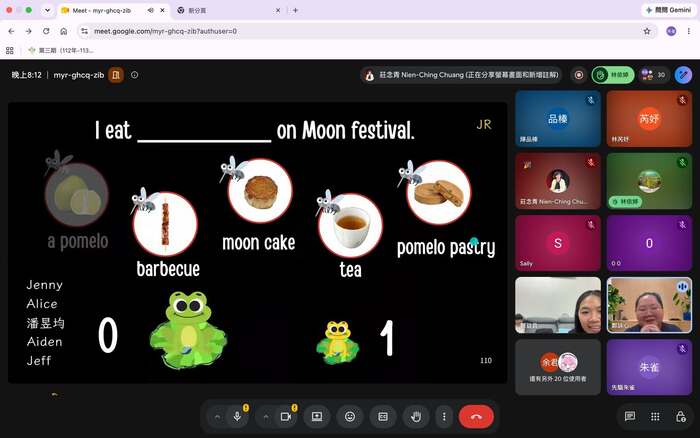Select the Nien-Ching Chuang participant tile
Image resolution: width=700 pixels, height=438 pixels.
coord(558,181)
